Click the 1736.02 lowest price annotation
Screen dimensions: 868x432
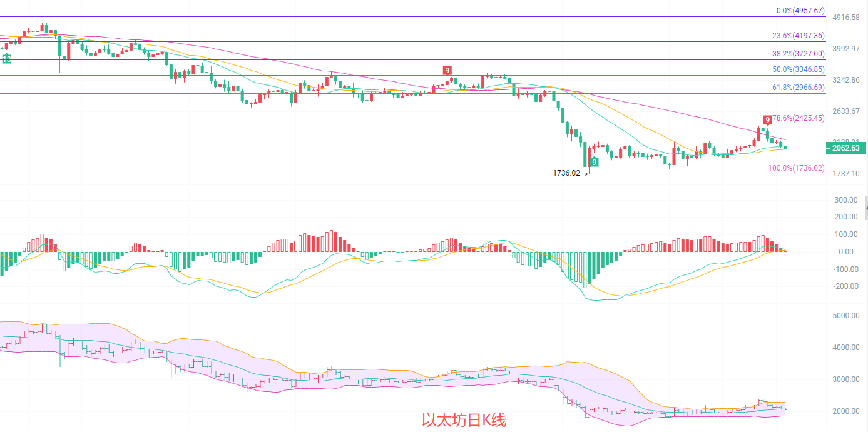[566, 173]
